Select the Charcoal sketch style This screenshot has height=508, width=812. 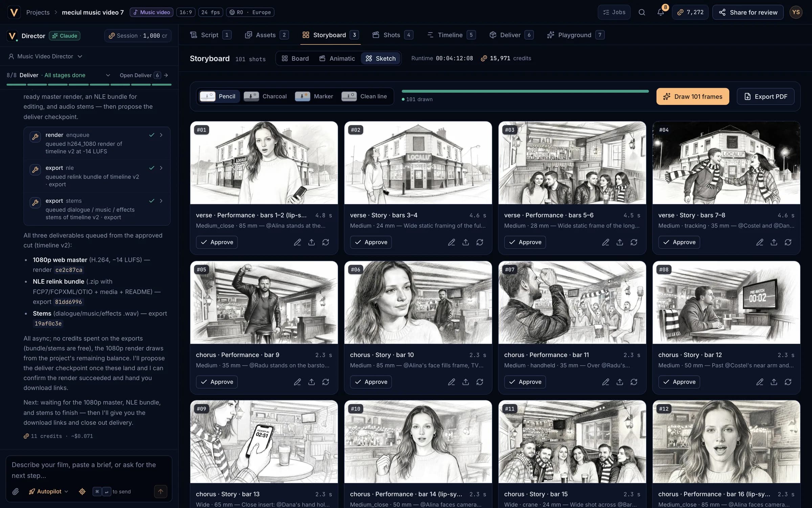click(x=266, y=96)
